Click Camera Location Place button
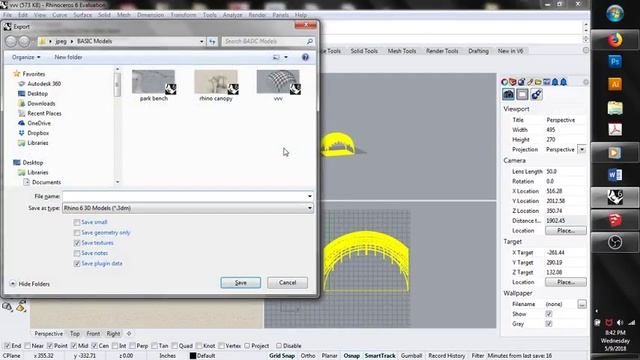This screenshot has height=360, width=640. point(566,231)
